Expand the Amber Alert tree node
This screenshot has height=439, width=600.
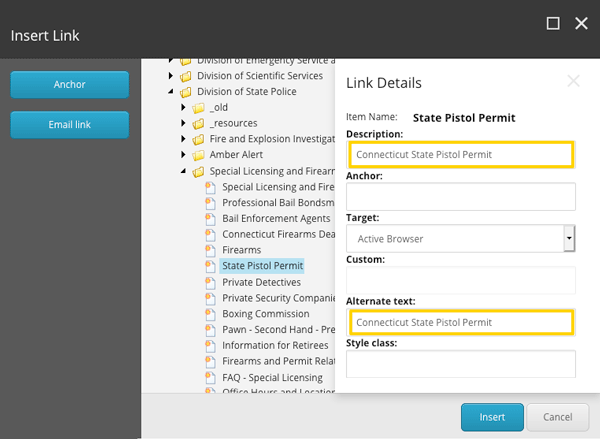tap(184, 156)
